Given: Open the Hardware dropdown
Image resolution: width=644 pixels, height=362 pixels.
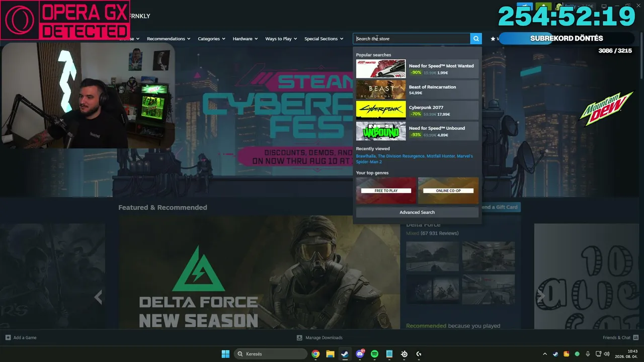Looking at the screenshot, I should click(245, 39).
